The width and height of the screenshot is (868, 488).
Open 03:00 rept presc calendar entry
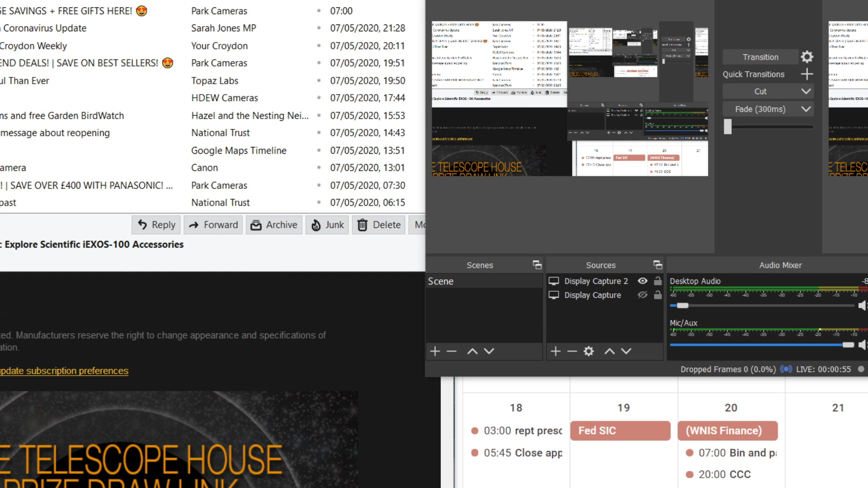click(x=517, y=430)
